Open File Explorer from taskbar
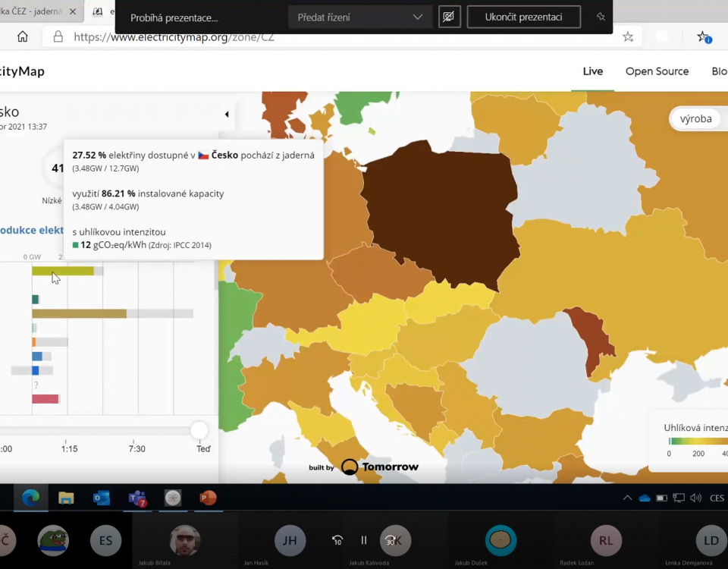Image resolution: width=728 pixels, height=569 pixels. (x=66, y=498)
